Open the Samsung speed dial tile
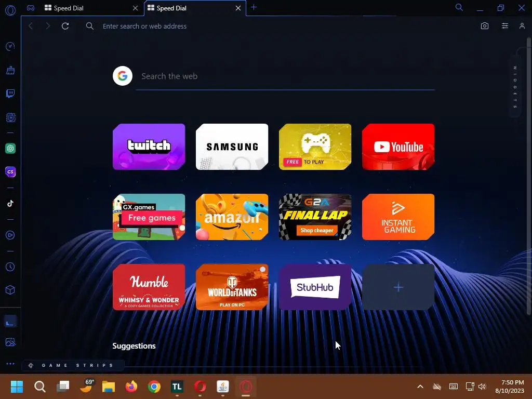 [232, 147]
